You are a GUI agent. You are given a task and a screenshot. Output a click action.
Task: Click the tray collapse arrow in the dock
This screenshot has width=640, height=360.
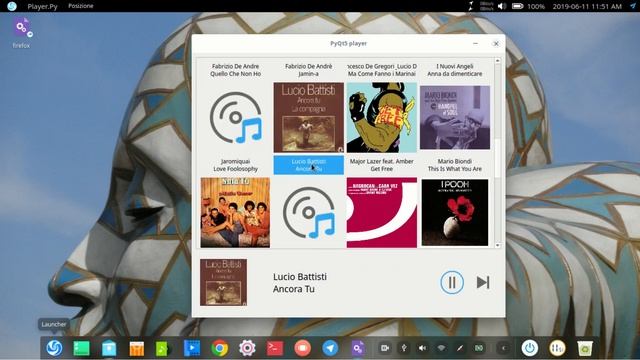[504, 348]
